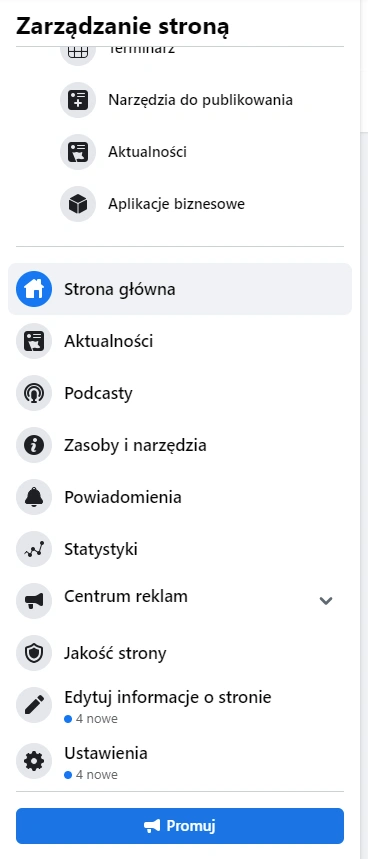Click the sidebar scrollbar on the right
This screenshot has width=368, height=859.
[x=364, y=66]
